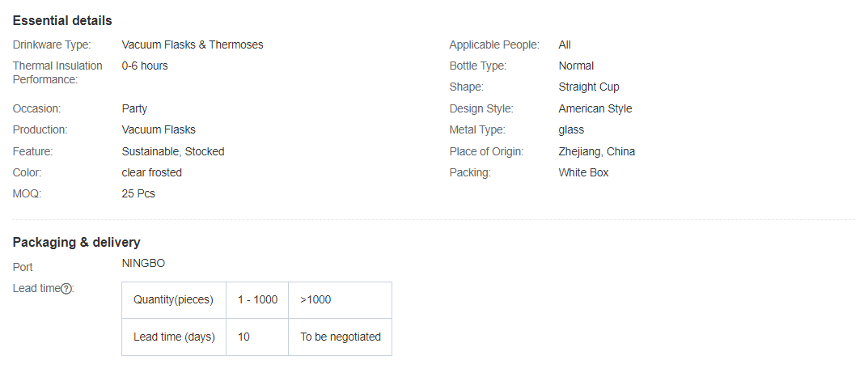Screen dimensions: 868x373
Task: Click the 25 Pcs MOQ value
Action: tap(138, 193)
